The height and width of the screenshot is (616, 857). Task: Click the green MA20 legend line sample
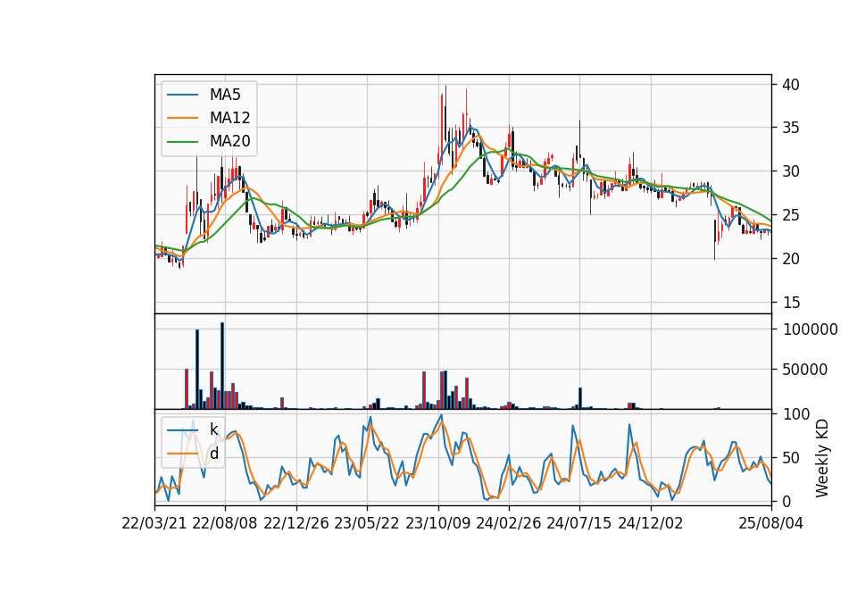pyautogui.click(x=182, y=141)
